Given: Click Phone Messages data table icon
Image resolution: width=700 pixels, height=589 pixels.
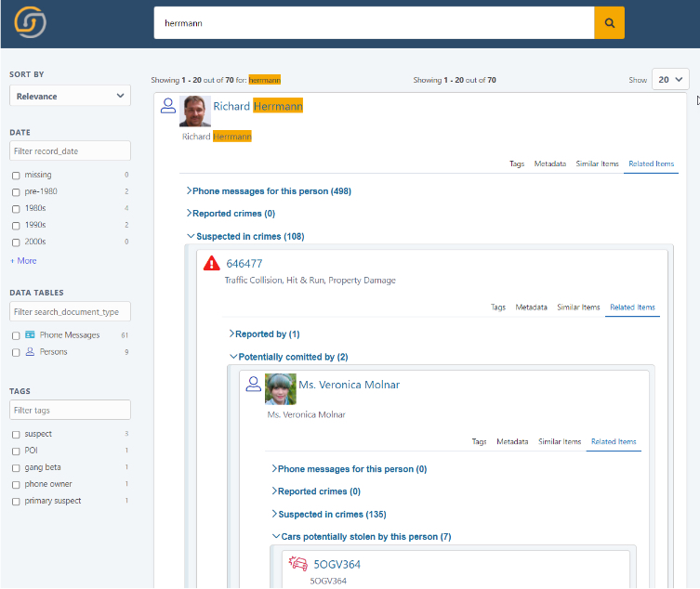Looking at the screenshot, I should coord(30,334).
